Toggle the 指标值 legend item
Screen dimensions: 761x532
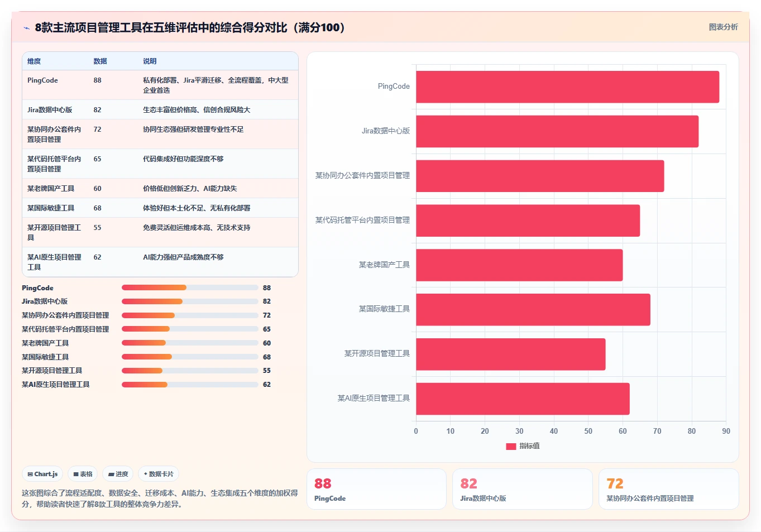click(523, 446)
